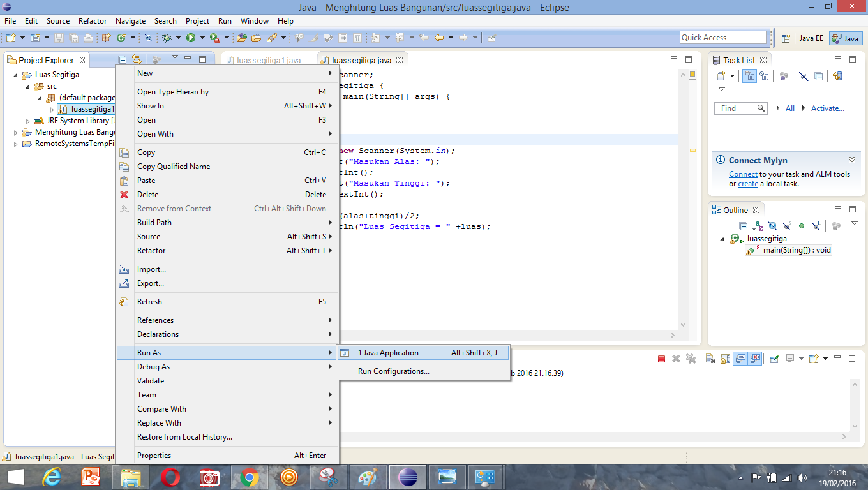Click the green Run button in the toolbar
Viewport: 868px width, 490px height.
pos(190,38)
